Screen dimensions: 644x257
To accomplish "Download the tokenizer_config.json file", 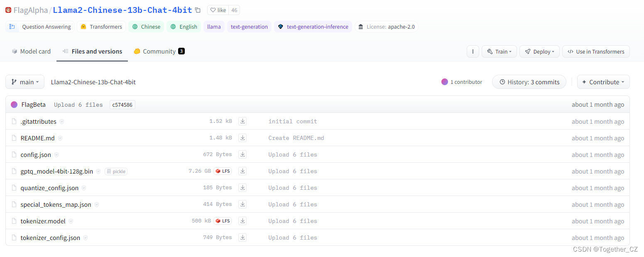I will [242, 237].
